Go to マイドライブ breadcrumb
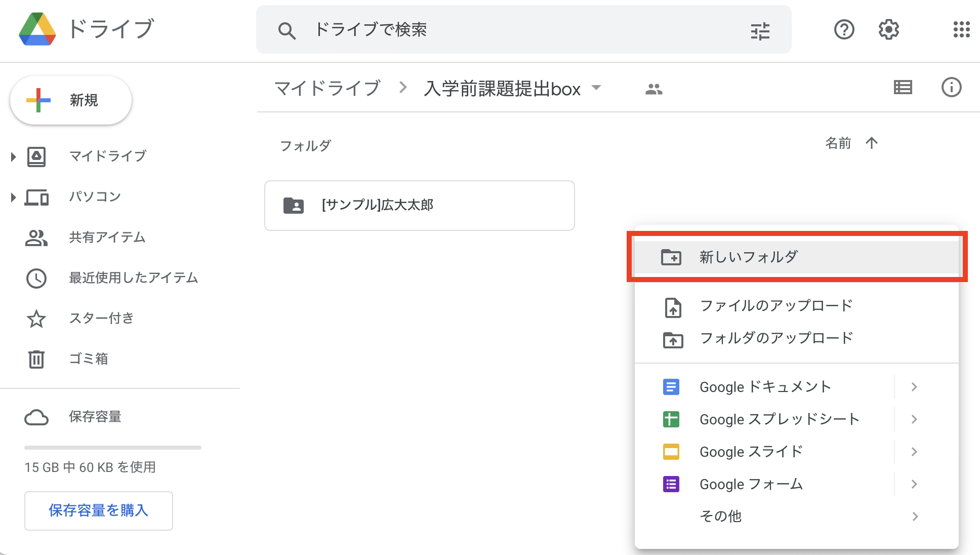 click(x=328, y=88)
